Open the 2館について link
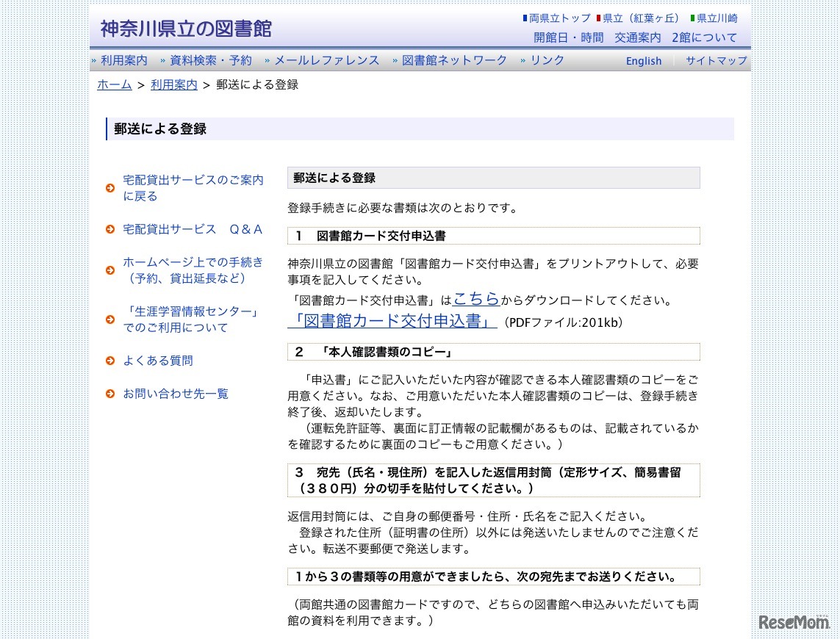 705,37
